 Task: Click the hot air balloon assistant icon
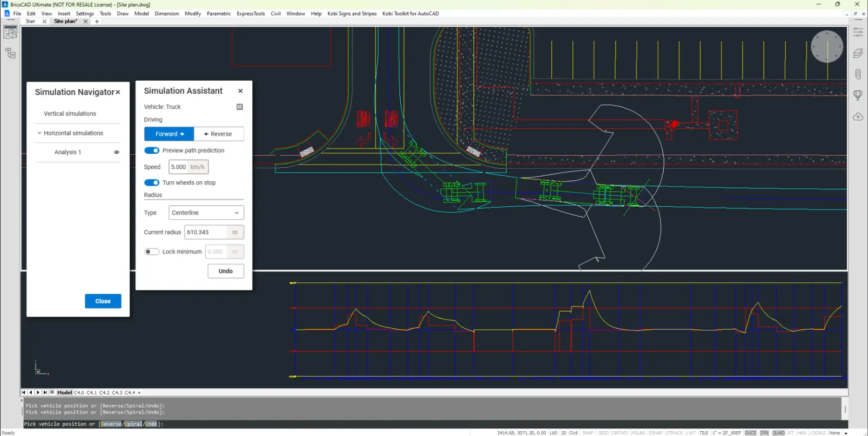pyautogui.click(x=857, y=95)
